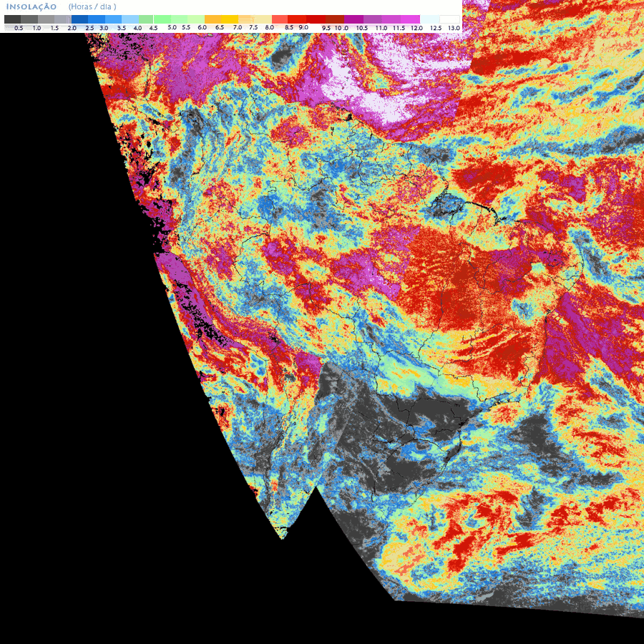Click the 2.5 legend value
The width and height of the screenshot is (644, 644).
[89, 28]
